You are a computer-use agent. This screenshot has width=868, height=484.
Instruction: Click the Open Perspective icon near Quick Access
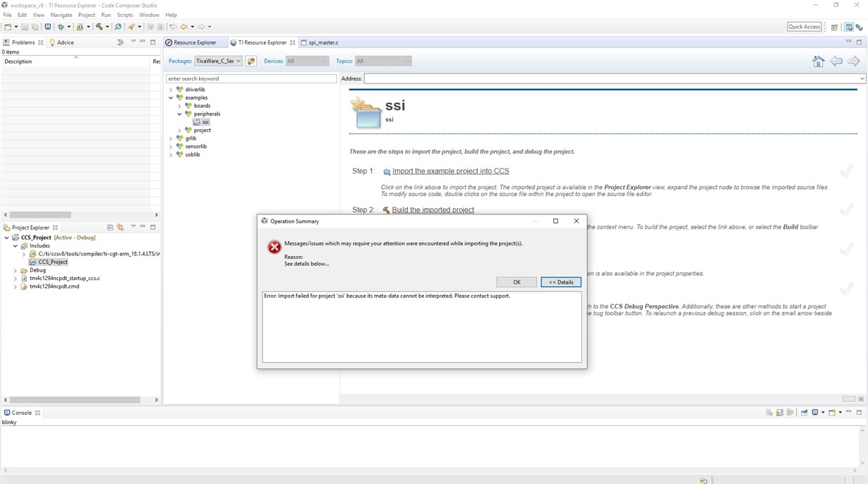coord(834,27)
